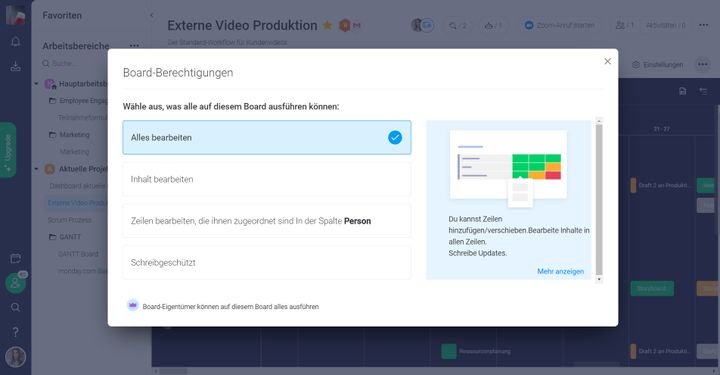Image resolution: width=720 pixels, height=375 pixels.
Task: Click the monday.com logo in top left
Action: point(15,15)
